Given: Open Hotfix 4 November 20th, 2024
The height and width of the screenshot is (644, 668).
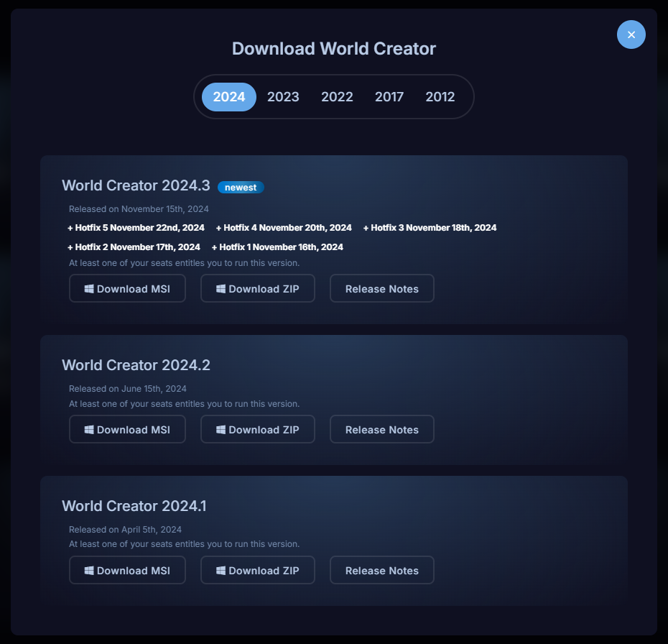Looking at the screenshot, I should point(284,228).
